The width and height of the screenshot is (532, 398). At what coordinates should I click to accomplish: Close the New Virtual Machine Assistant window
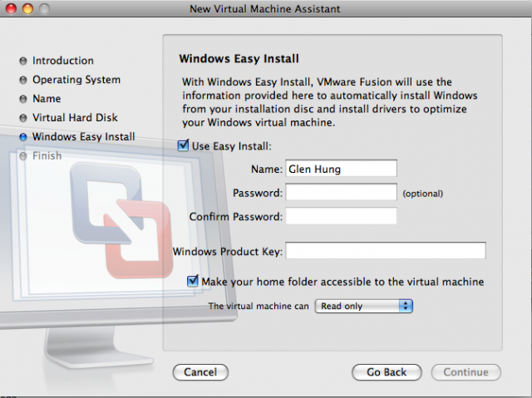[11, 8]
